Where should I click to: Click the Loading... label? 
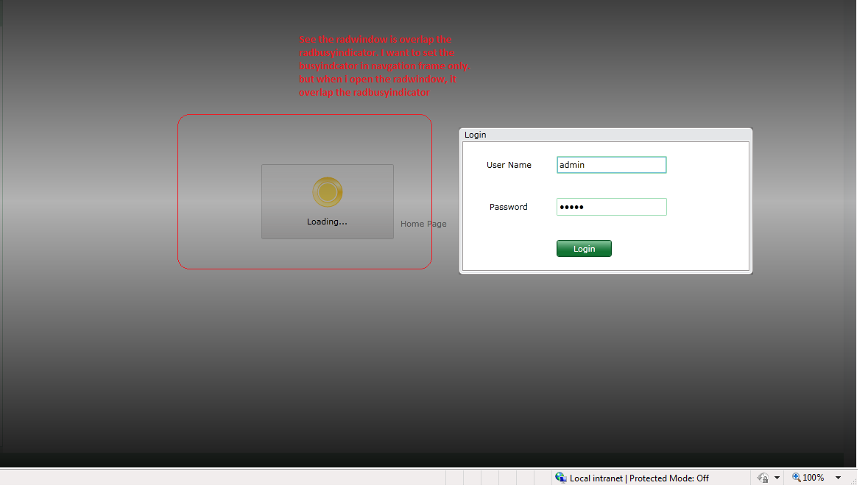point(327,222)
